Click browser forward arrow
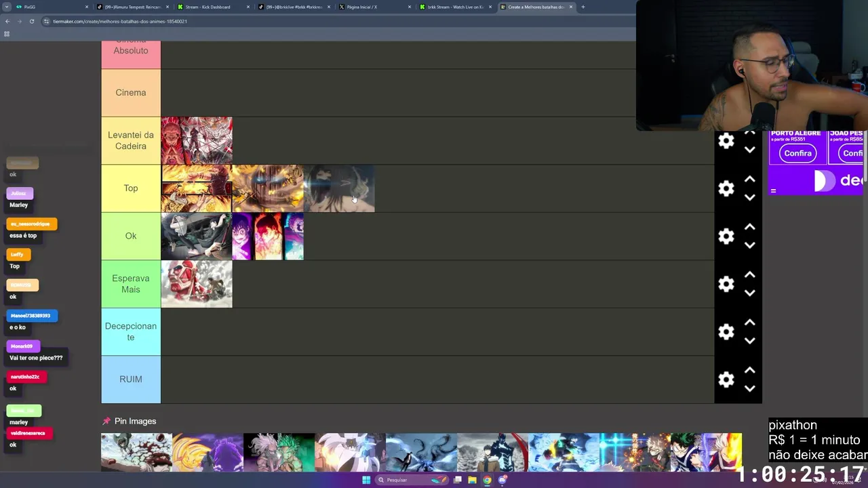868x488 pixels. [20, 21]
